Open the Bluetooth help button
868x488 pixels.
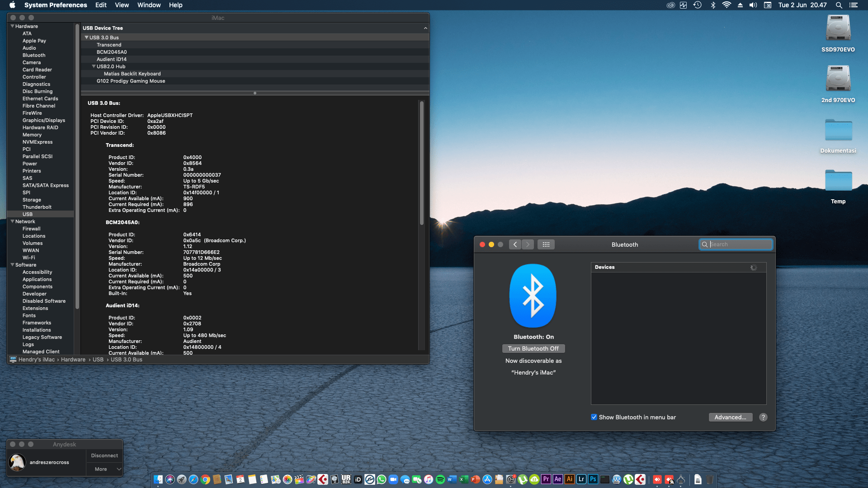tap(763, 417)
